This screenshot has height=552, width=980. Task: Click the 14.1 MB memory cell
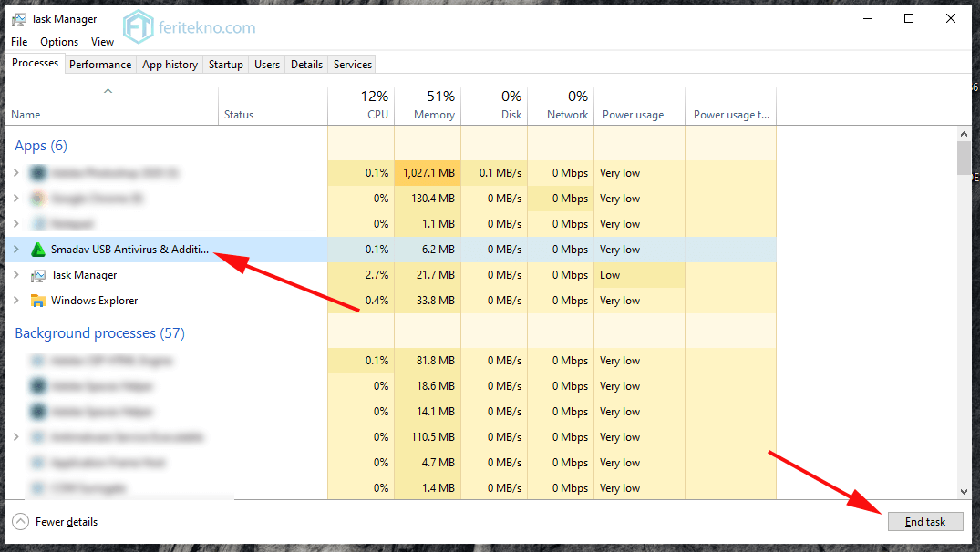[428, 412]
